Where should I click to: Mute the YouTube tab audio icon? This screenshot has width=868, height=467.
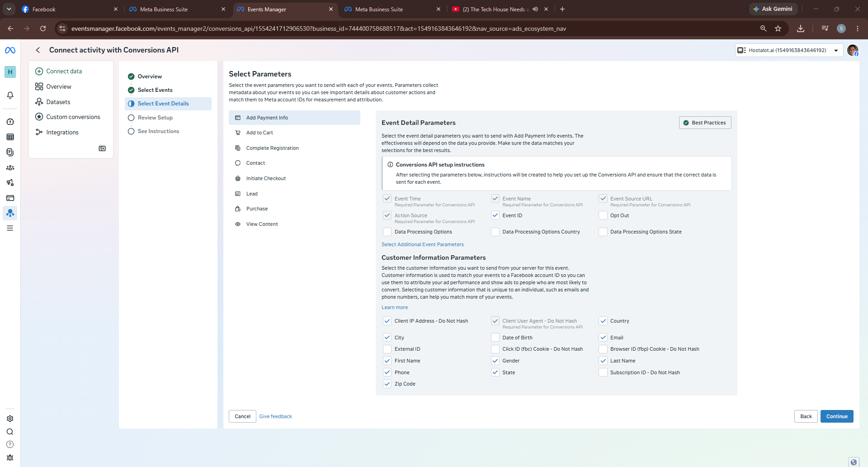point(535,9)
